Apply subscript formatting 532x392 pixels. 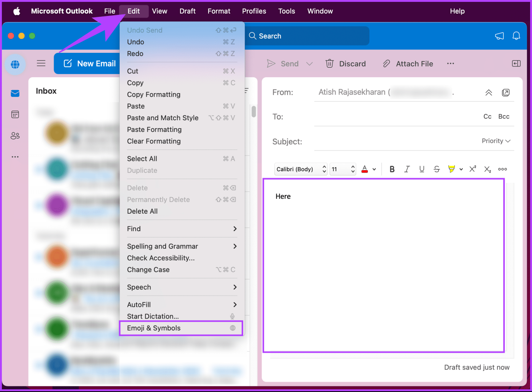coord(488,169)
